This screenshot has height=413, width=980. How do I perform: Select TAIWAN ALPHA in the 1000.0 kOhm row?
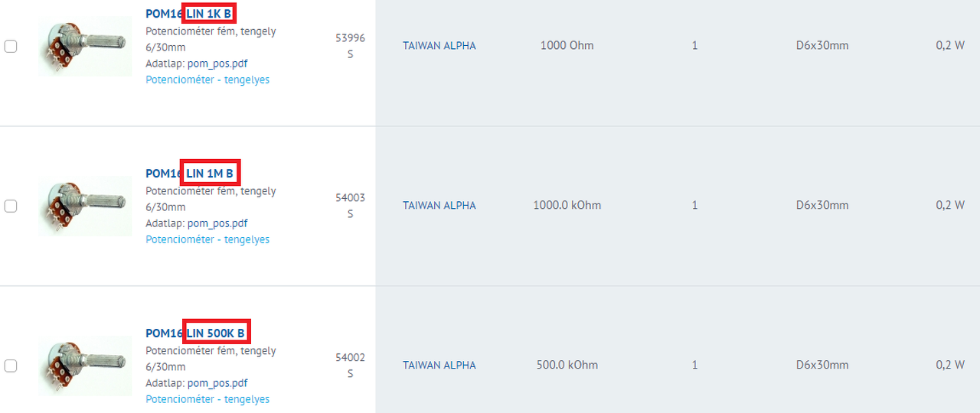pos(439,206)
